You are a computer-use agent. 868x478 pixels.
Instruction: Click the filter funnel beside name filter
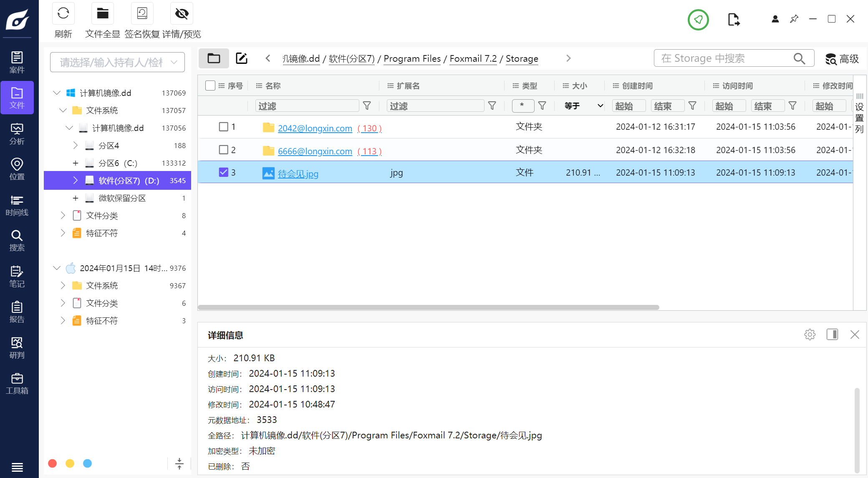tap(367, 106)
